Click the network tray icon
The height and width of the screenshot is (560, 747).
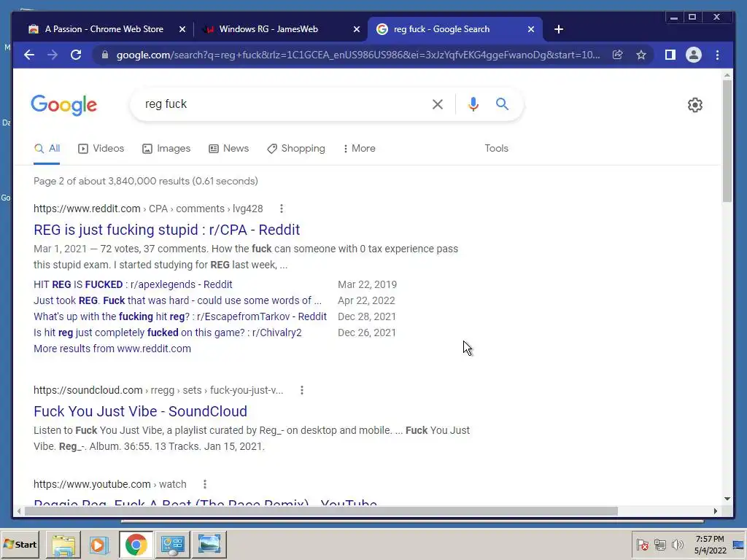pos(659,544)
